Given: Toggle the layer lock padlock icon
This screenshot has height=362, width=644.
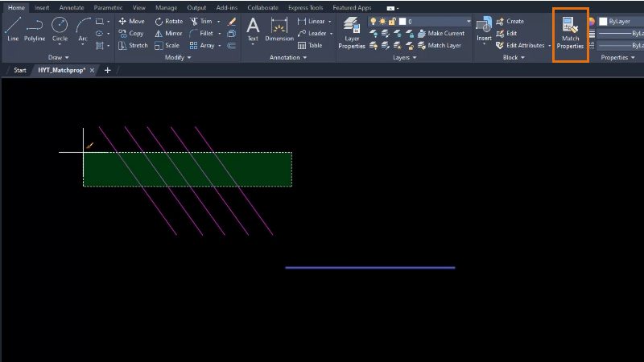Looking at the screenshot, I should tap(392, 21).
